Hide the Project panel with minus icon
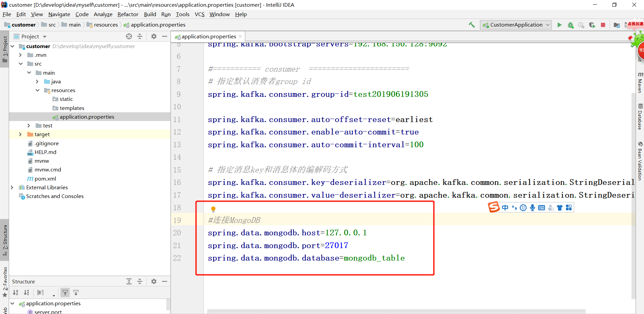The height and width of the screenshot is (314, 644). click(165, 36)
